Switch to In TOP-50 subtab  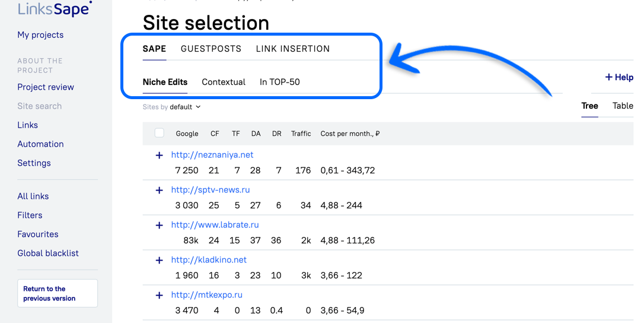(280, 82)
